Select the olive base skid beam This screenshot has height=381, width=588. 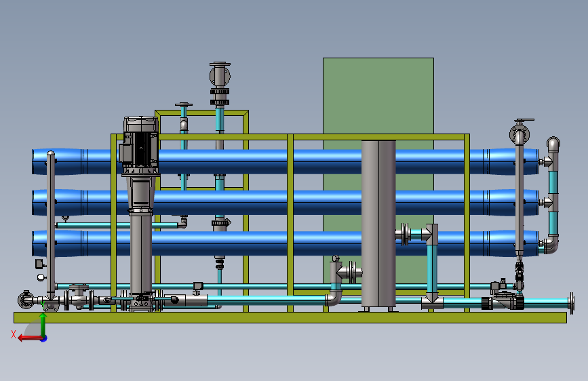(290, 317)
